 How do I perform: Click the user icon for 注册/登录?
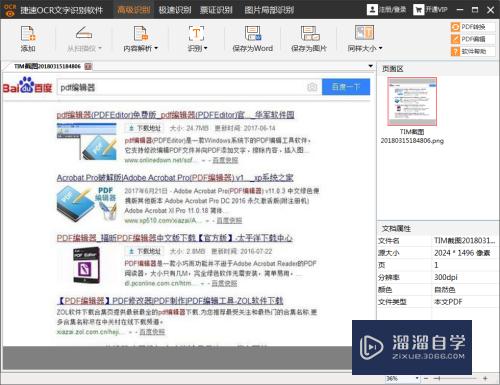(x=372, y=9)
